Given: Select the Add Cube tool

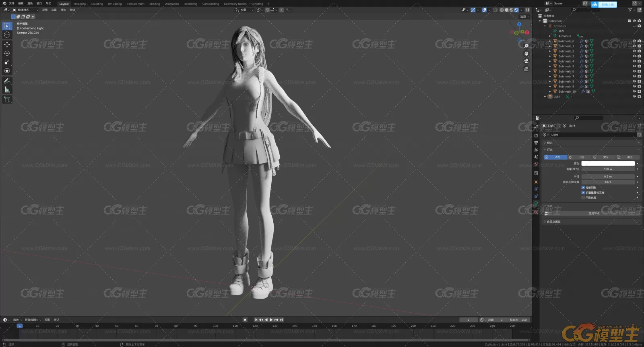Looking at the screenshot, I should click(x=7, y=100).
